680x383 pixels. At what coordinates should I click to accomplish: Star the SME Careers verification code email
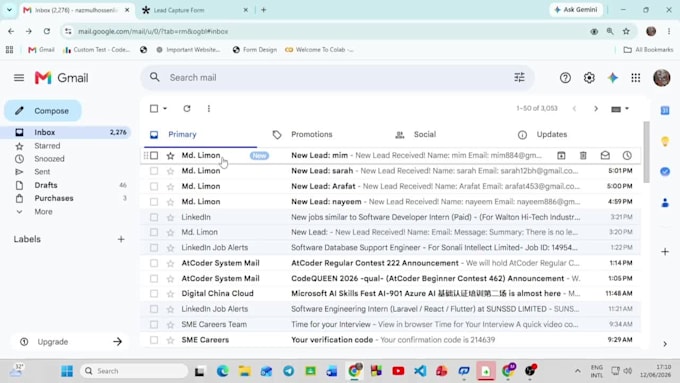(170, 340)
